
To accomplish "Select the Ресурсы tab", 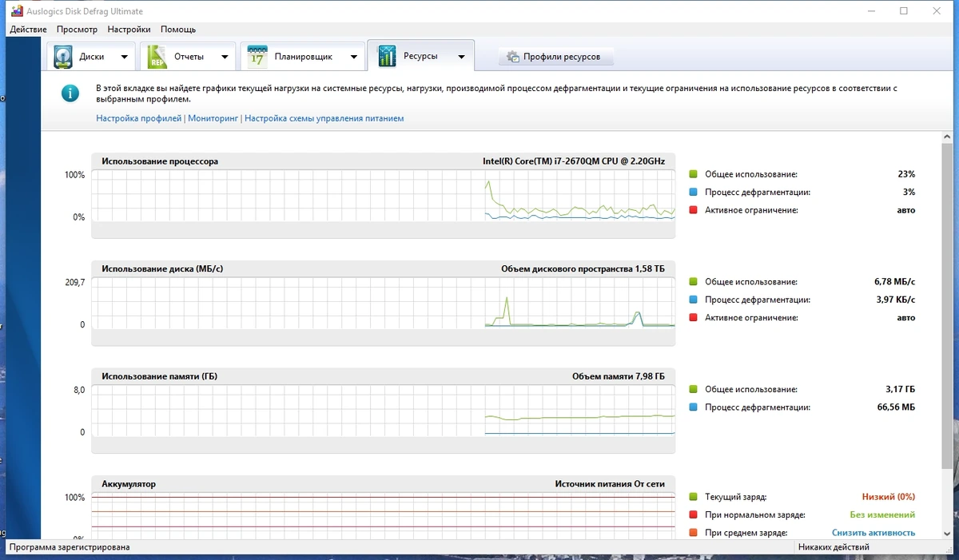I will tap(420, 56).
